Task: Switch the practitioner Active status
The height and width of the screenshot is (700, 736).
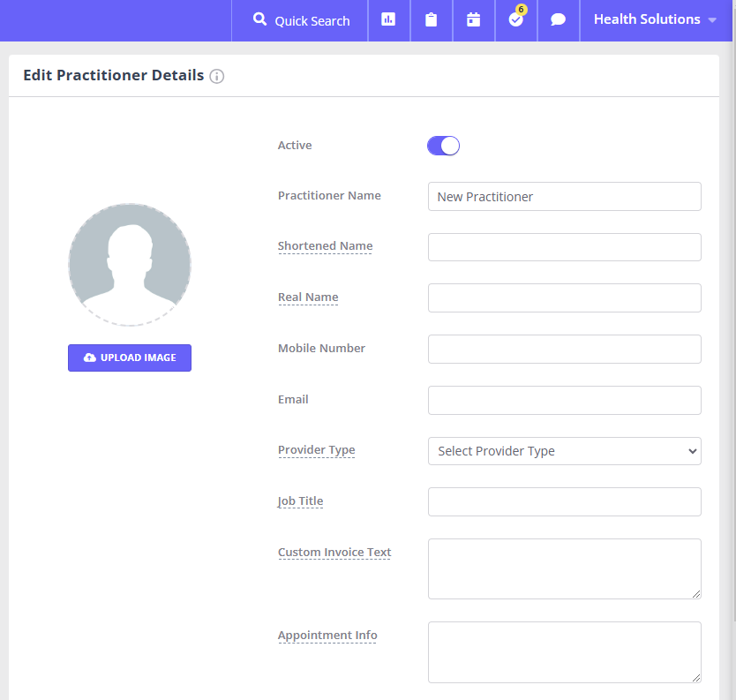Action: click(443, 145)
